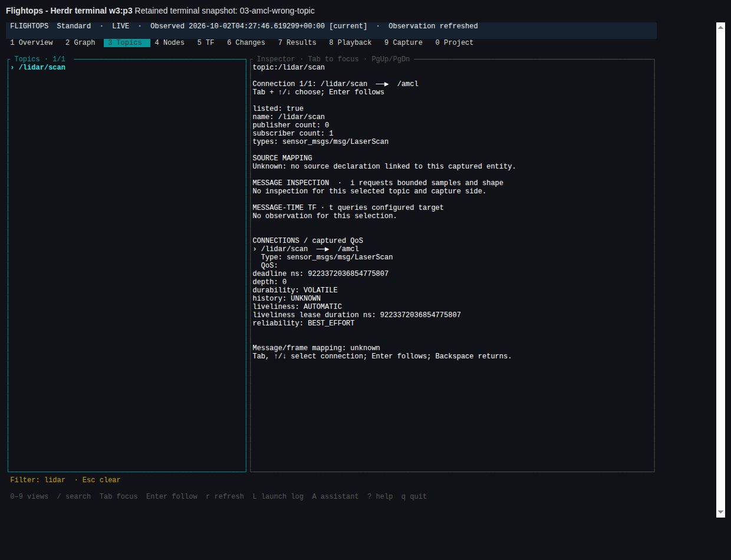
Task: Click the scrollbar up arrow
Action: (720, 27)
